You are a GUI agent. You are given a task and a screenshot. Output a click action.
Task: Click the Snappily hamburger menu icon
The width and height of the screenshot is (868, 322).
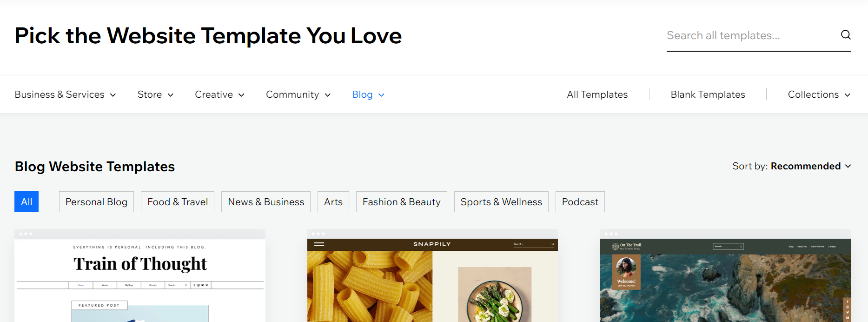tap(319, 244)
